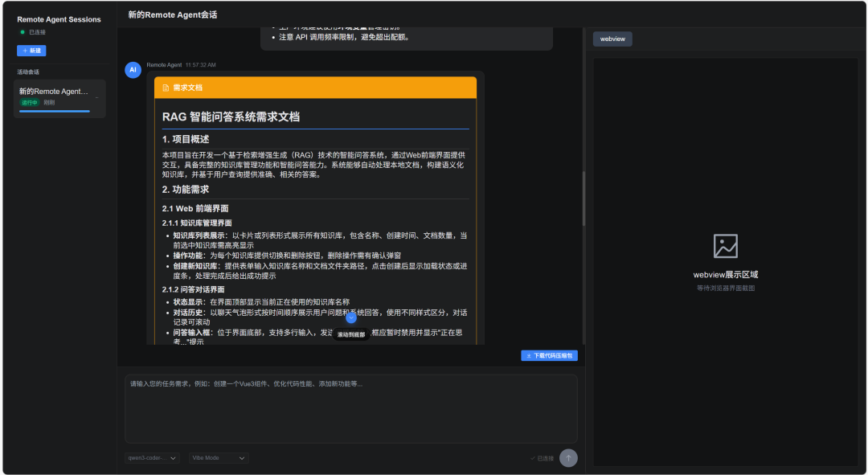Open the Vibe Mode dropdown
The height and width of the screenshot is (475, 868).
tap(219, 458)
